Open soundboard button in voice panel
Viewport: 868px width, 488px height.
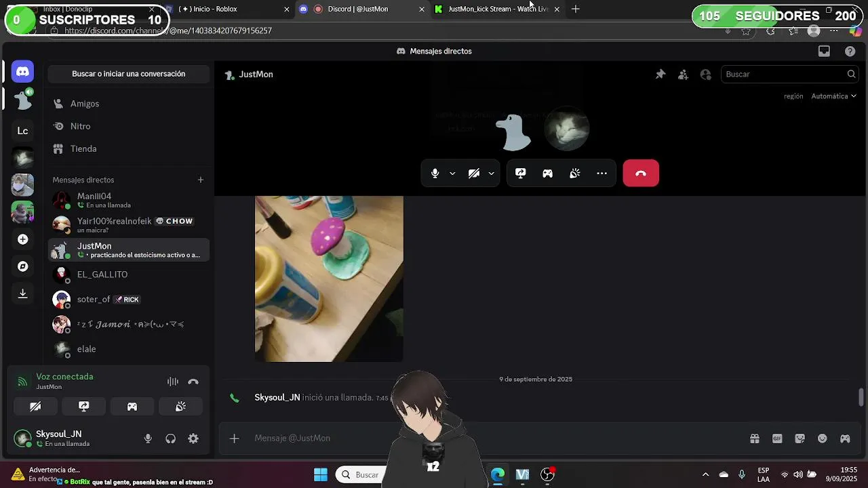pos(180,406)
